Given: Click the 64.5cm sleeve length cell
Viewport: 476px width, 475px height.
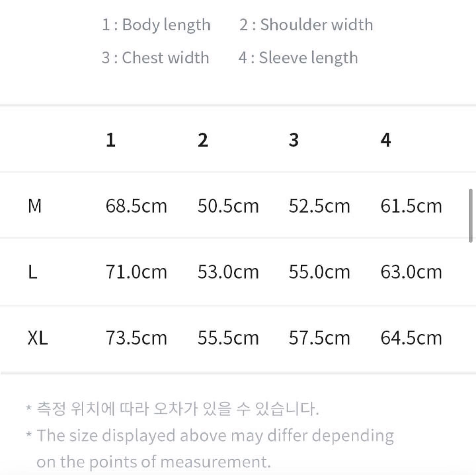Looking at the screenshot, I should coord(411,338).
